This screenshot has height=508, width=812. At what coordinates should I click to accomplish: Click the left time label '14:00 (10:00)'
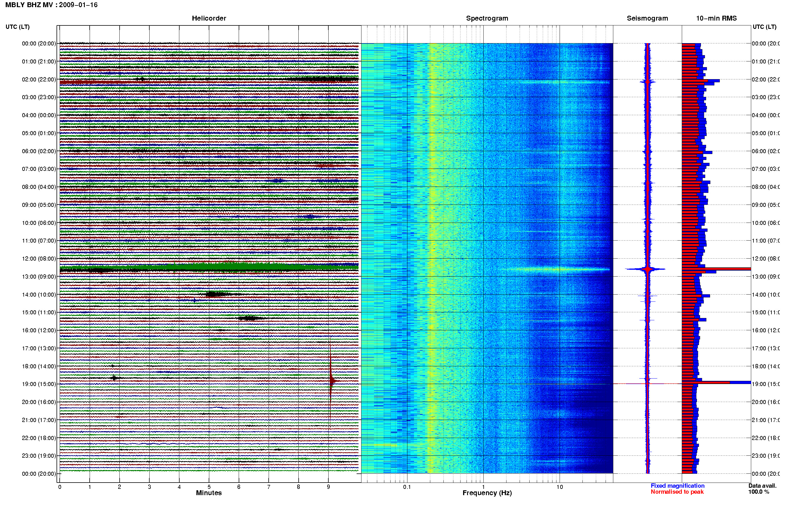coord(39,295)
